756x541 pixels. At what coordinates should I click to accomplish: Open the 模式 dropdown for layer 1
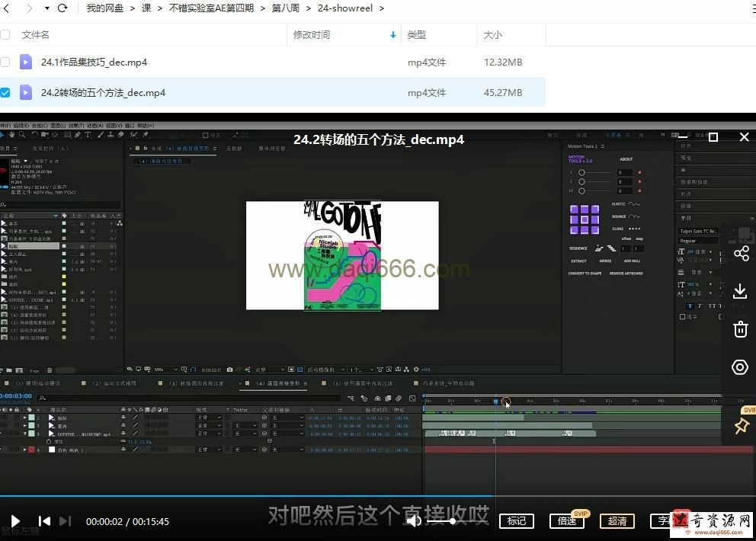click(210, 418)
